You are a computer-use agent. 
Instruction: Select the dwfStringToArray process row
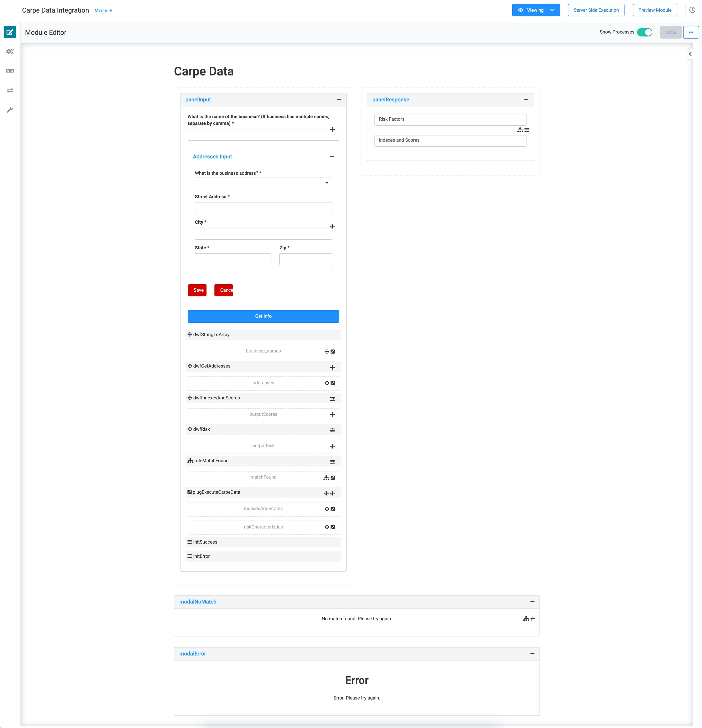263,335
